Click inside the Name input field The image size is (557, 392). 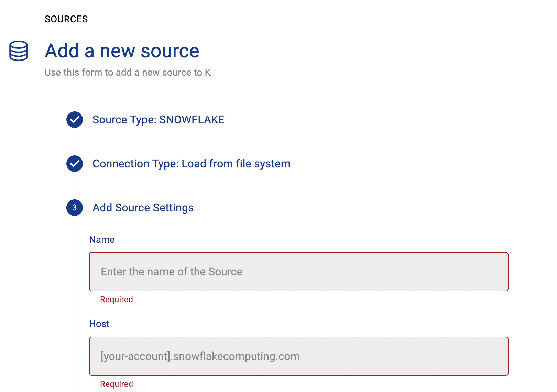(298, 272)
